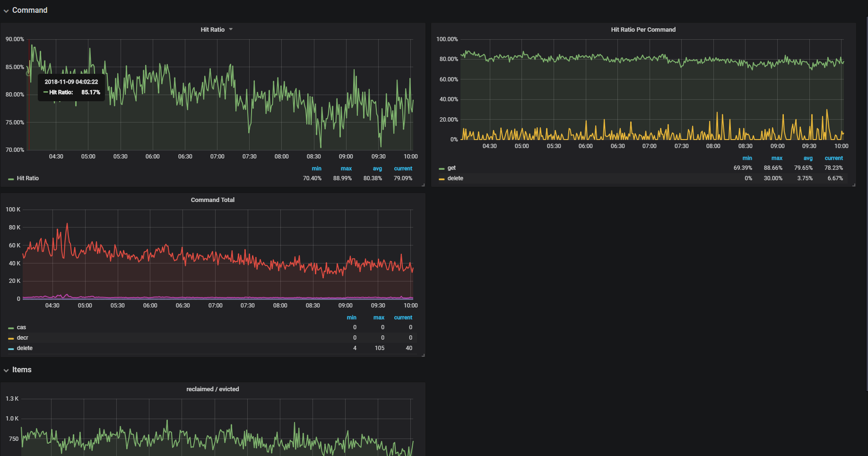Click the 105 max value for delete
The width and height of the screenshot is (868, 456).
[380, 348]
